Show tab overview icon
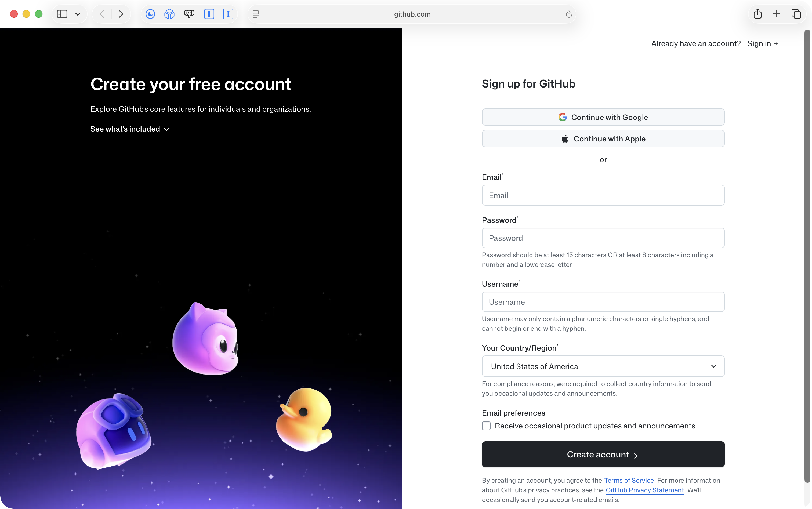Screen dimensions: 812x509 796,14
